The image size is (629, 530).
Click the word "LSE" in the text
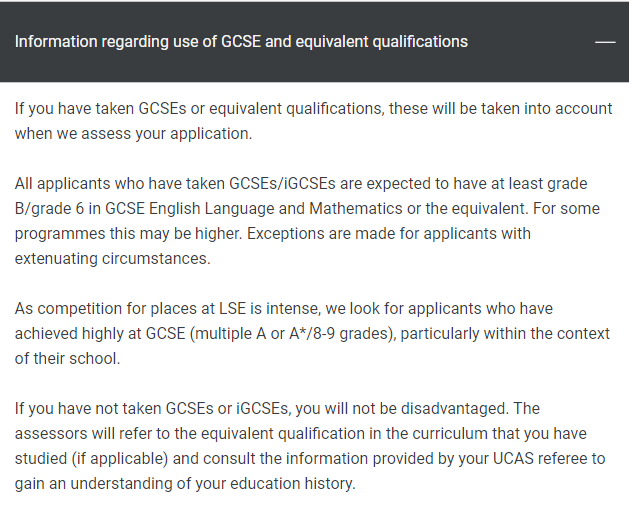(x=232, y=309)
